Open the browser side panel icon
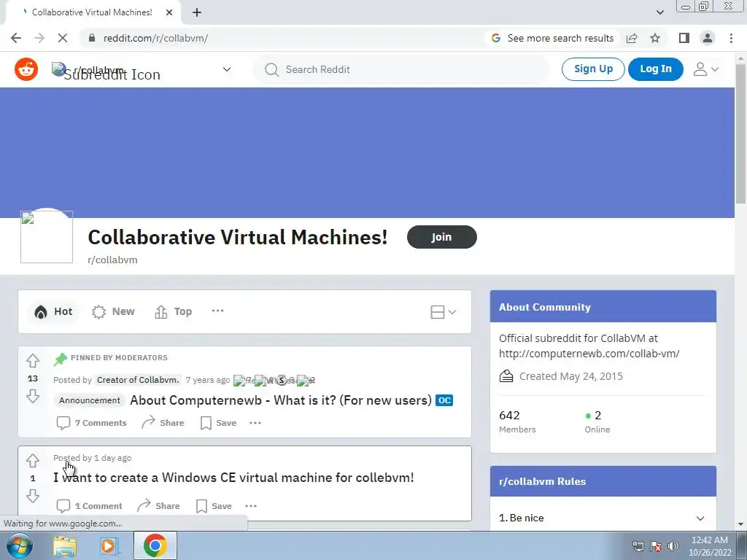747x560 pixels. coord(684,38)
